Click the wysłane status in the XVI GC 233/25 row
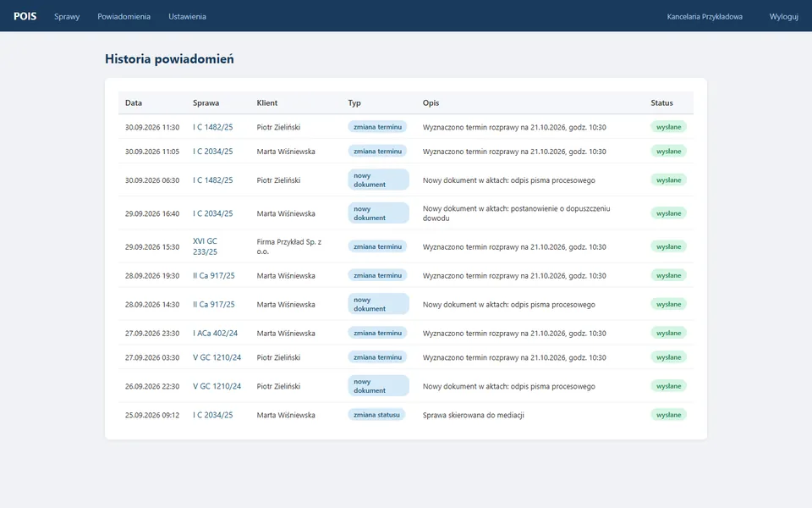Image resolution: width=812 pixels, height=508 pixels. (x=668, y=246)
